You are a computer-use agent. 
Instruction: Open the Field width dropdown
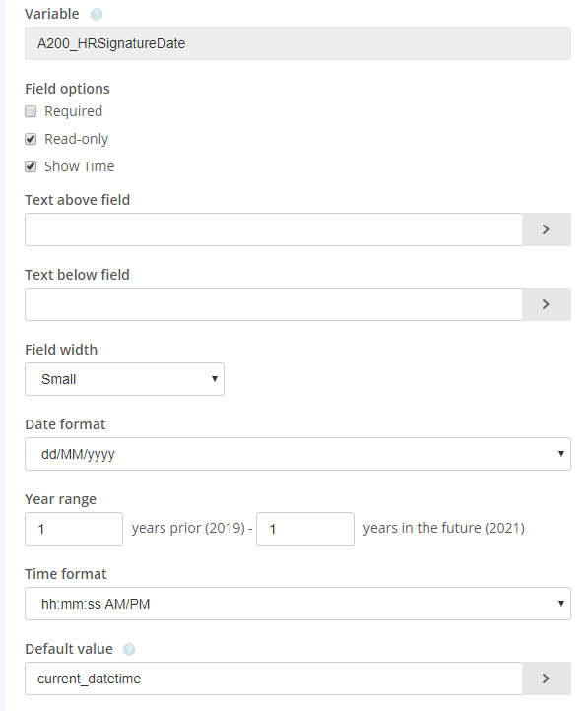point(125,379)
